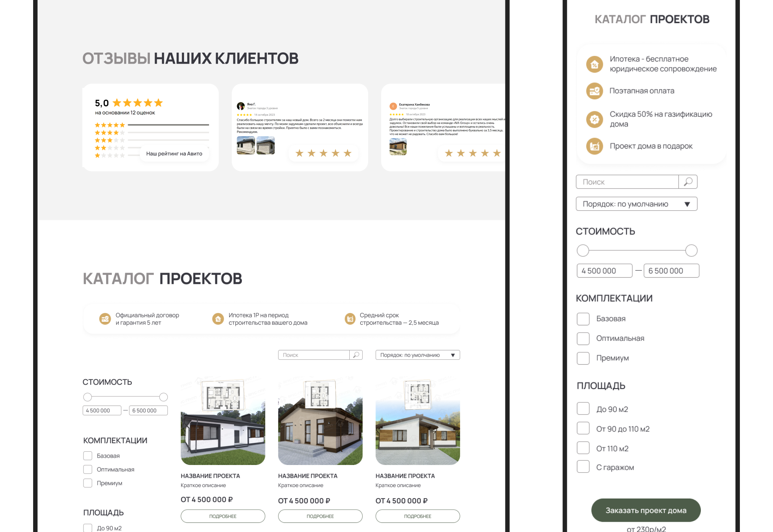Click Подробнее under the first project

223,516
